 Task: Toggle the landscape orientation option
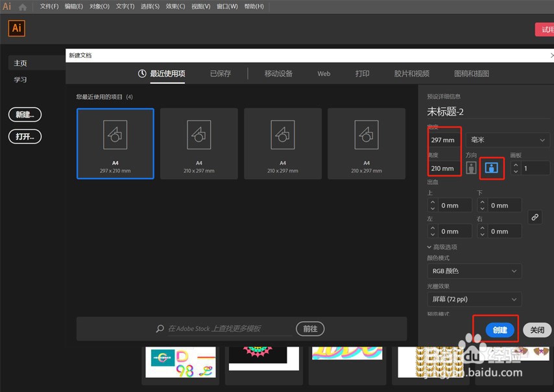pyautogui.click(x=493, y=167)
